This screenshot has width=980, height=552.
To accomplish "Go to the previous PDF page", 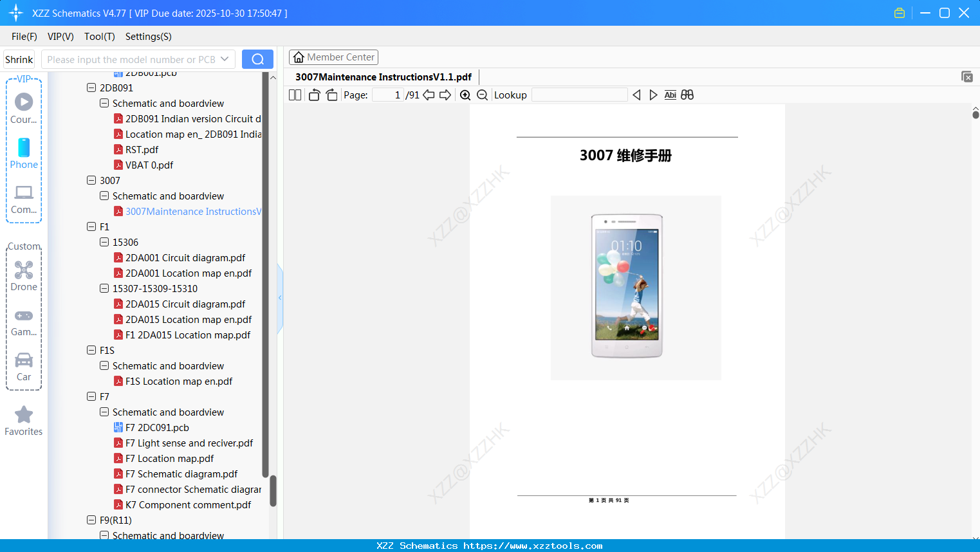I will [x=429, y=95].
